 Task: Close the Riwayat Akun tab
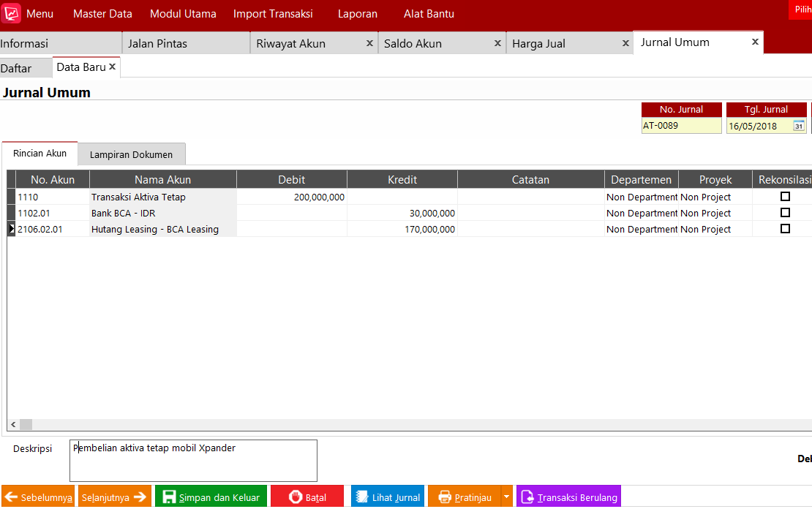point(369,43)
